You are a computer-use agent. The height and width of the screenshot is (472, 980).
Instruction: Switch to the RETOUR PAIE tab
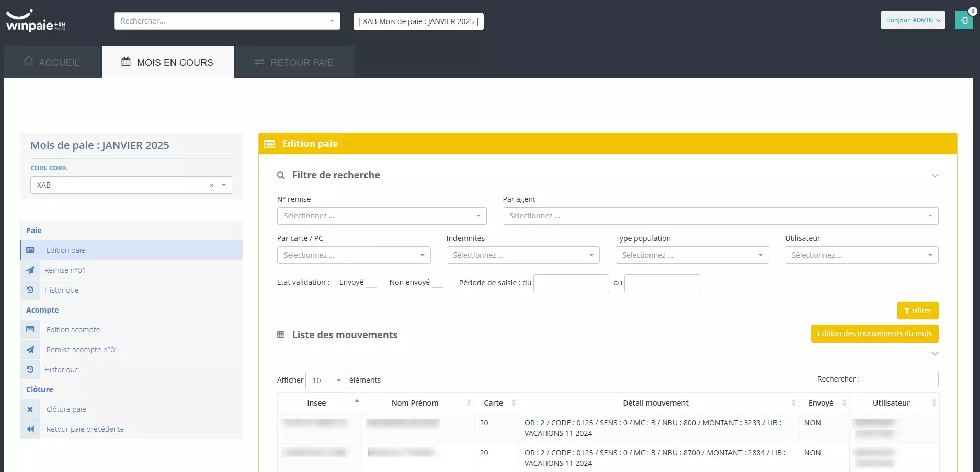295,62
